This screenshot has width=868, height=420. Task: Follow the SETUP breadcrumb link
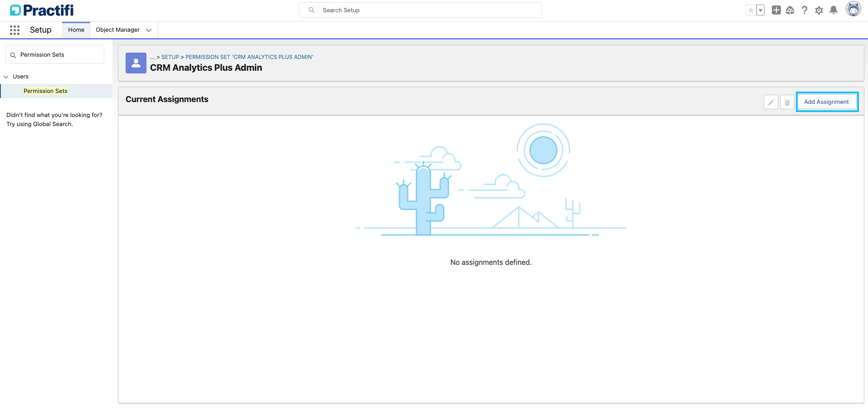pos(170,57)
